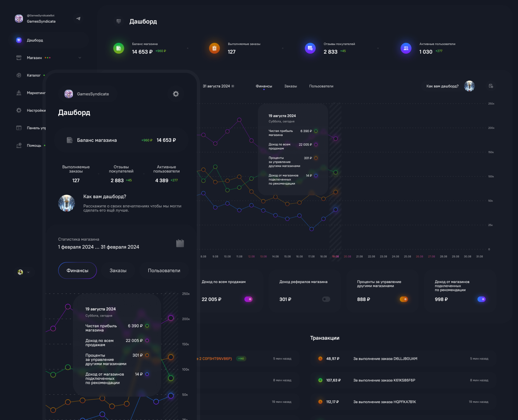Toggle Проценты за управление orange switch

coord(404,299)
